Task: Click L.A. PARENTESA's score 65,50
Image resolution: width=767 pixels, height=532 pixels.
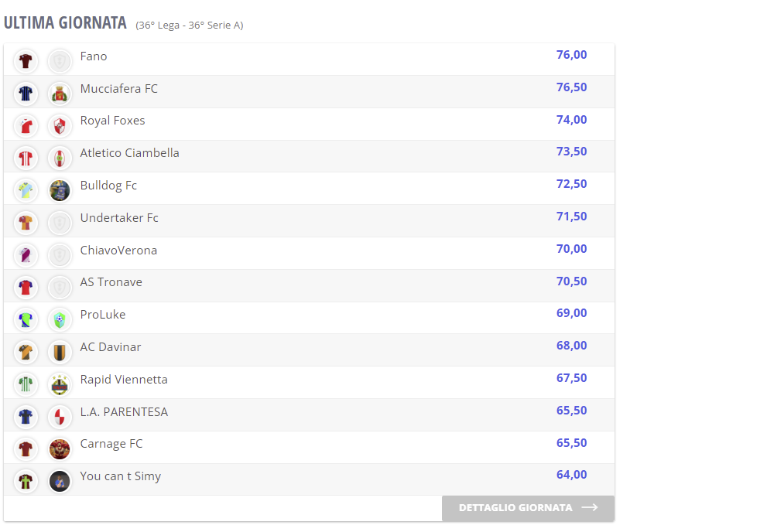Action: tap(571, 411)
